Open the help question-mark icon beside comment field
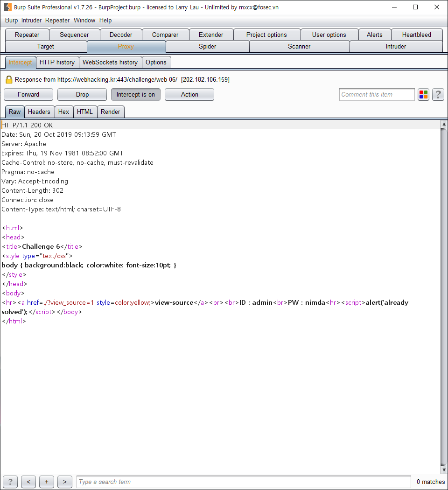The width and height of the screenshot is (448, 490). tap(438, 95)
